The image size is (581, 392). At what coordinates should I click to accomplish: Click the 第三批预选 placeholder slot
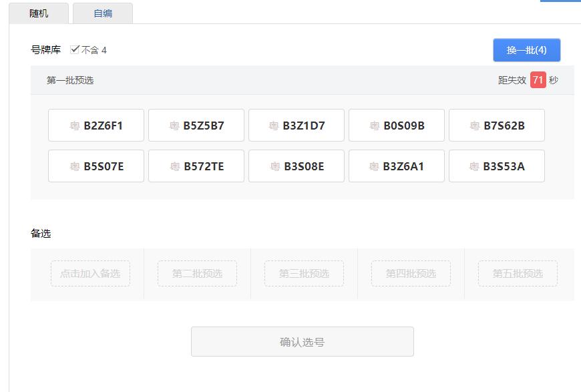click(304, 274)
